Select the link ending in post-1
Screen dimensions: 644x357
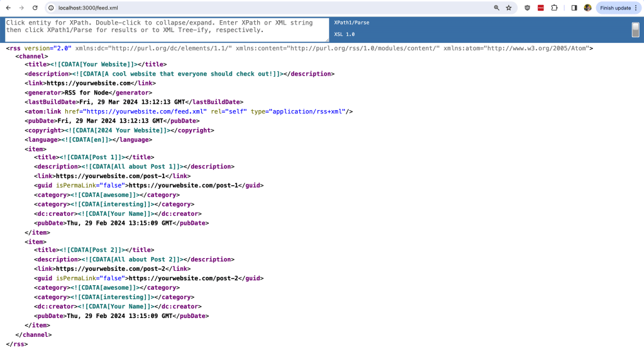pos(112,176)
